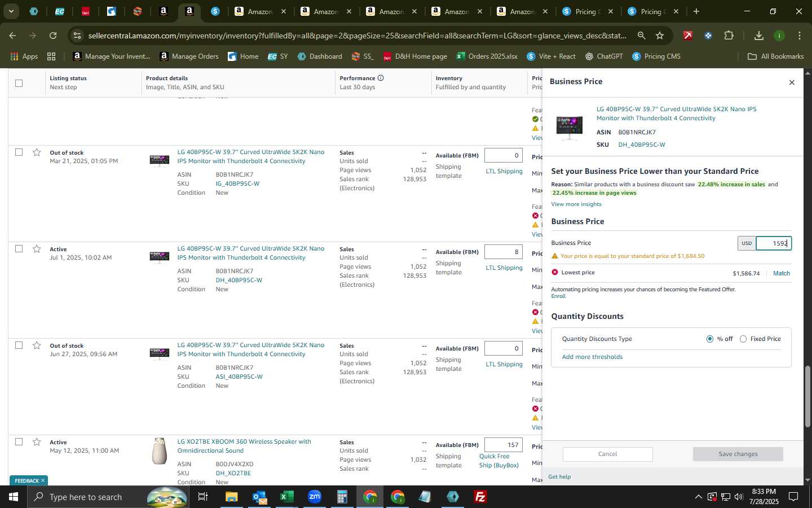812x508 pixels.
Task: Launch Excel from the taskbar
Action: pyautogui.click(x=286, y=497)
